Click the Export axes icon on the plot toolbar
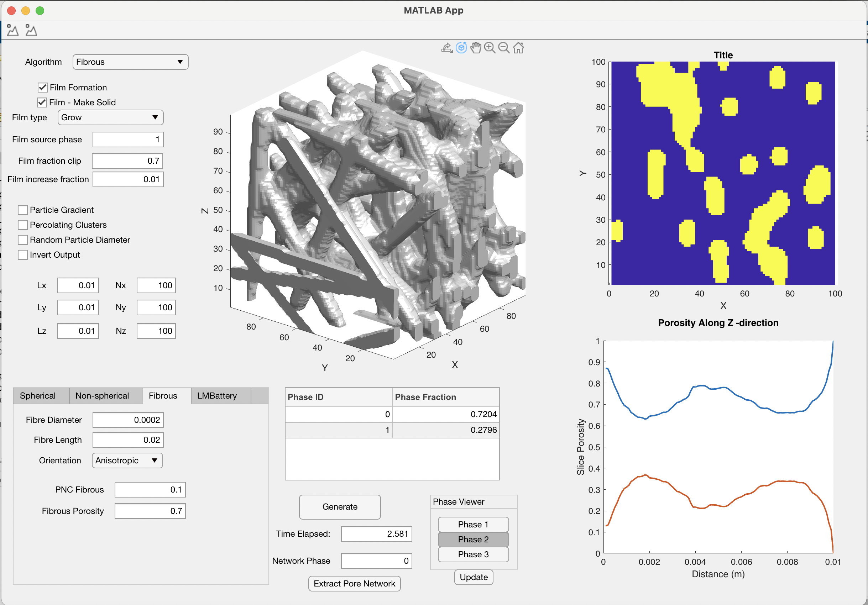The image size is (868, 605). tap(446, 48)
